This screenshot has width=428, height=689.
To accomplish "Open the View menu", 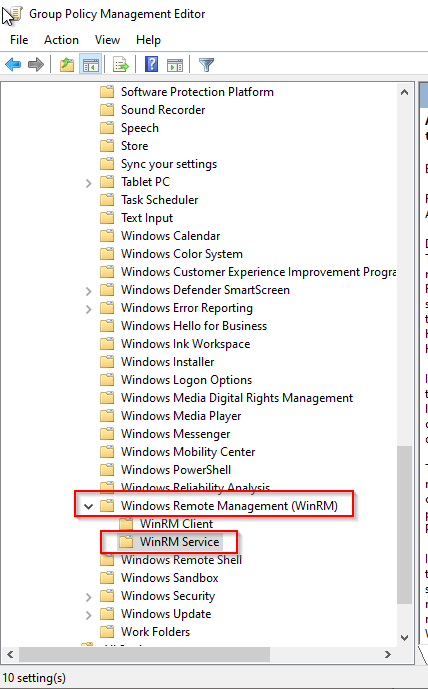I will point(107,40).
